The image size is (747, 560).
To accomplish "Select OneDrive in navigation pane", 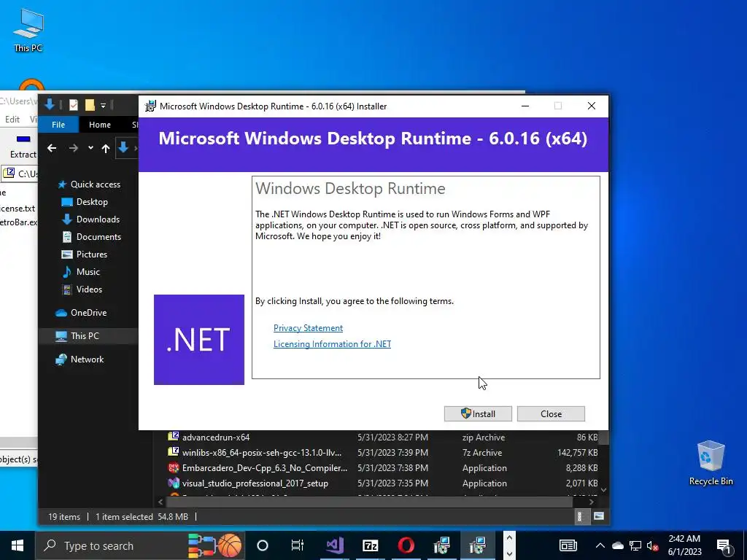I will click(88, 313).
